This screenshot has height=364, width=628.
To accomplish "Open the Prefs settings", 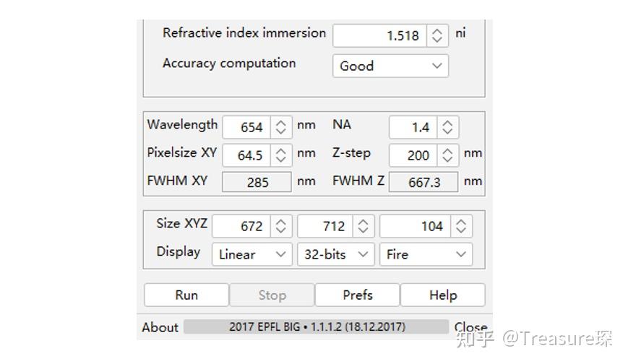I will click(357, 295).
